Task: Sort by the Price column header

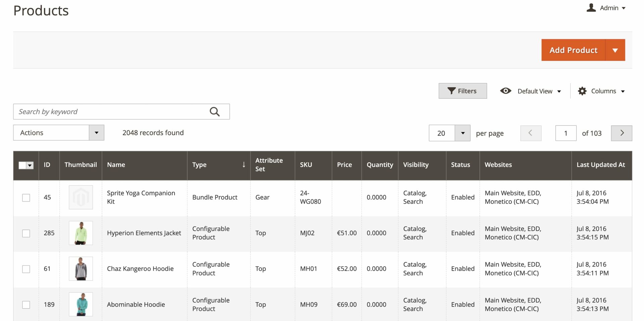Action: [x=344, y=165]
